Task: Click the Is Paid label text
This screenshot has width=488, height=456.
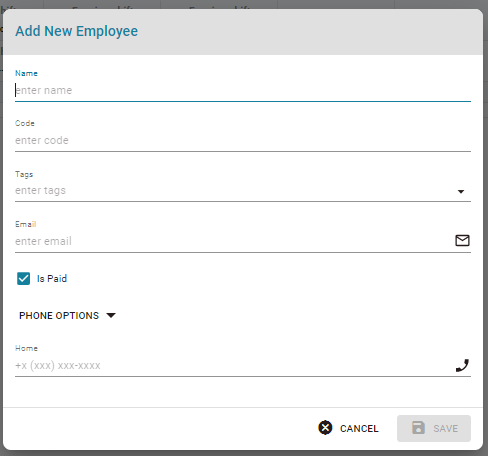Action: tap(52, 279)
